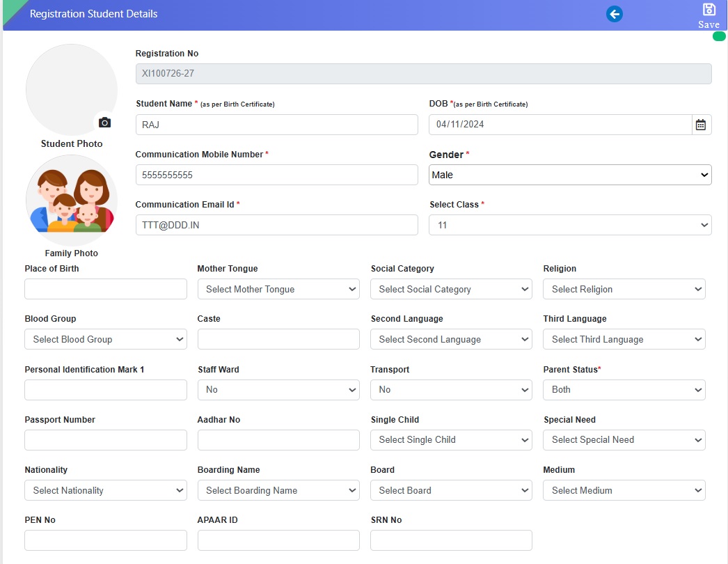Image resolution: width=728 pixels, height=564 pixels.
Task: Click the Save disk icon
Action: pyautogui.click(x=709, y=10)
